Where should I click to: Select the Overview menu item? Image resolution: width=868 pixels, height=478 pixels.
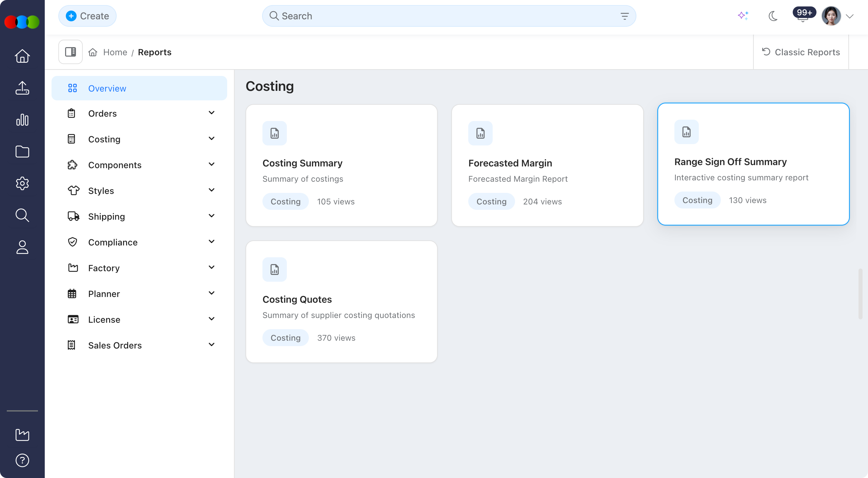139,88
